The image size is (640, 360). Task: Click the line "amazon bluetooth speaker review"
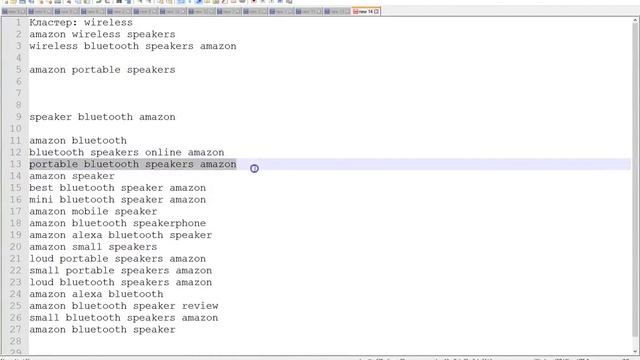click(124, 307)
